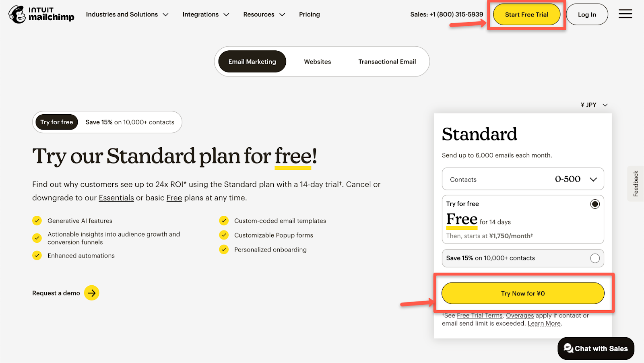Open the hamburger menu icon
Image resolution: width=644 pixels, height=363 pixels.
click(x=625, y=14)
